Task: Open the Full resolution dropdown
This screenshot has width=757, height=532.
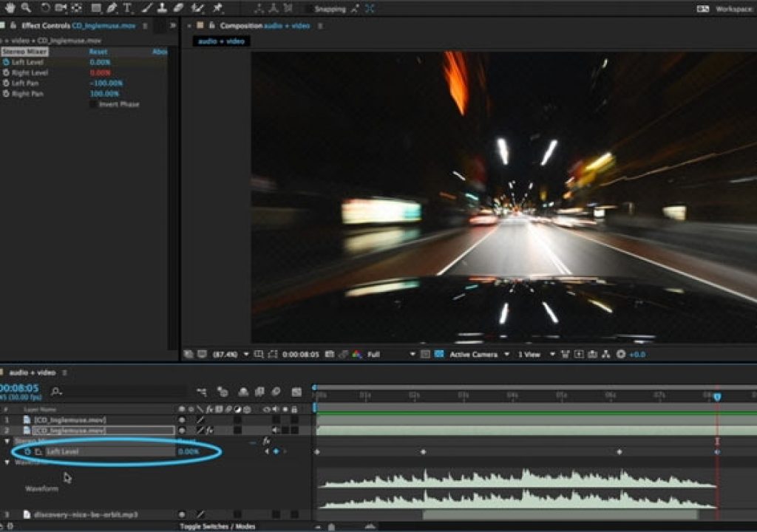Action: 391,355
